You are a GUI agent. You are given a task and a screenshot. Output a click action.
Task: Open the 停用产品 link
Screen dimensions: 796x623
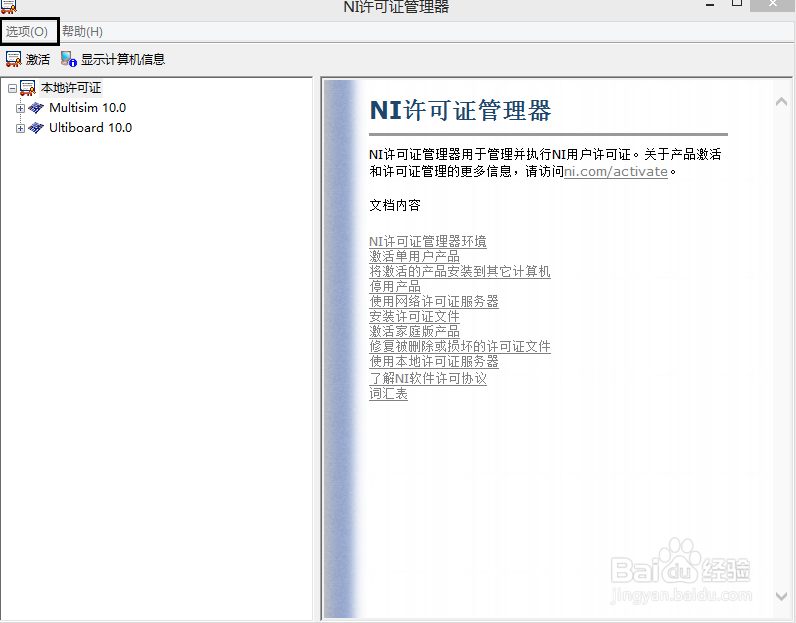tap(394, 286)
